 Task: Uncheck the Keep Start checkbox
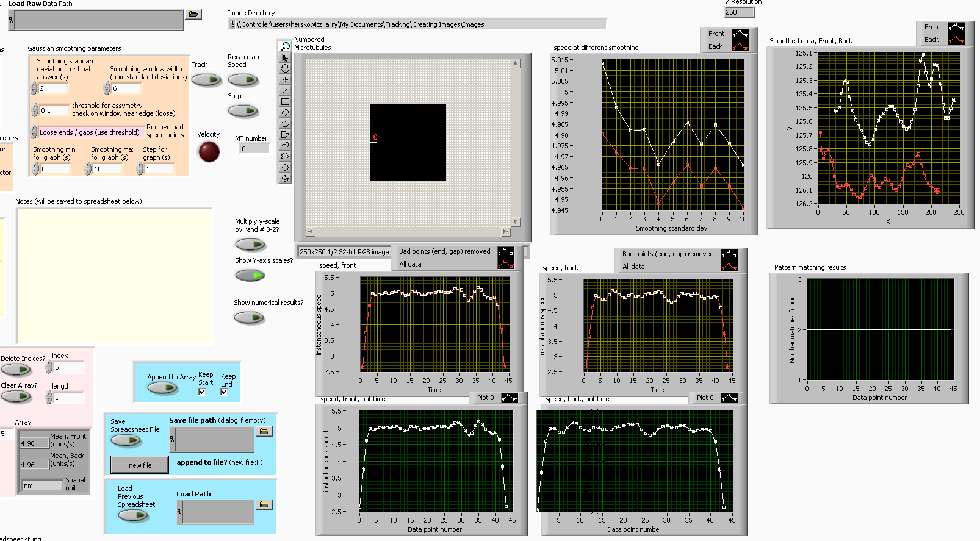click(203, 392)
